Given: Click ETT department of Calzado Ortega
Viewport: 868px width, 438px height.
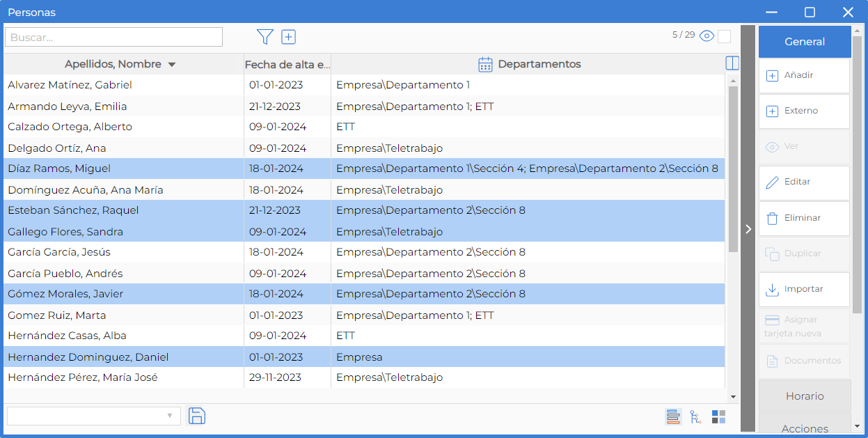Looking at the screenshot, I should click(x=345, y=127).
